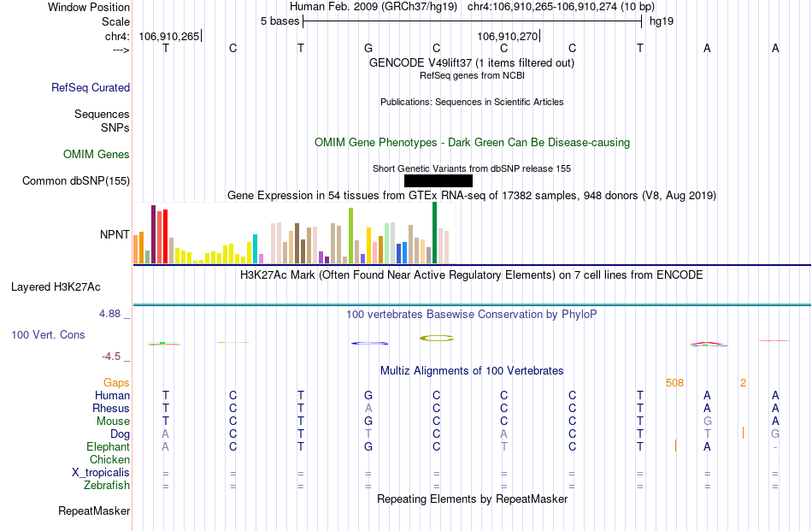Select the Elephant species label
The height and width of the screenshot is (531, 812).
pos(109,446)
